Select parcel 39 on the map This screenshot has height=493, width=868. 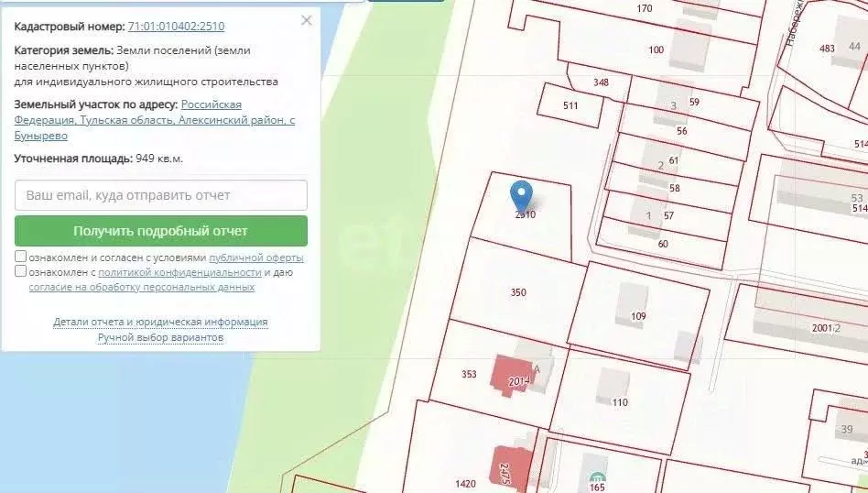pos(847,429)
